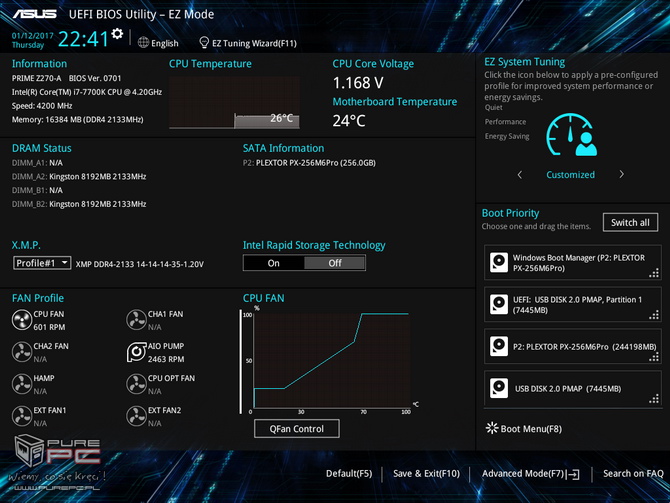Select the P2: PLEXTOR PX-256M6Pro (244198MB) boot entry

point(573,346)
